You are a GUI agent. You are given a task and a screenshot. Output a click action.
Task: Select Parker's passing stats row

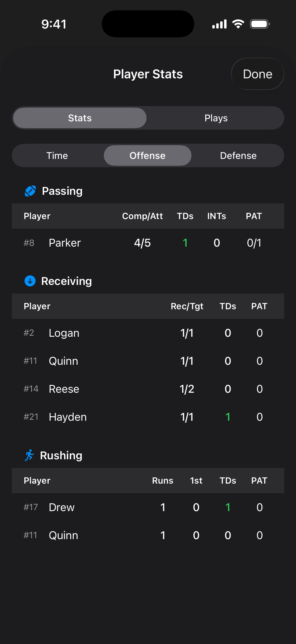[x=148, y=242]
